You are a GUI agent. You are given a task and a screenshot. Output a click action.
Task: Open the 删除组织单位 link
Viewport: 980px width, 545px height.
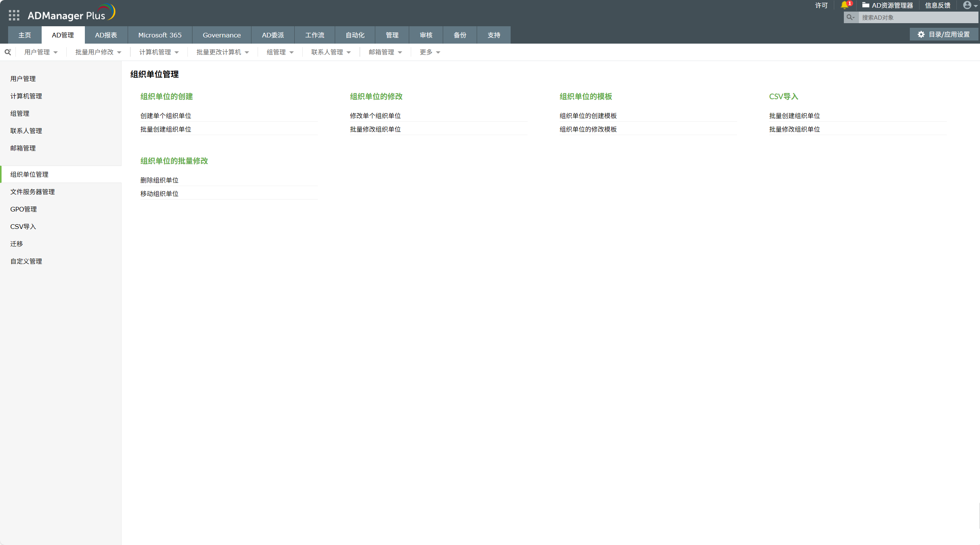tap(159, 180)
